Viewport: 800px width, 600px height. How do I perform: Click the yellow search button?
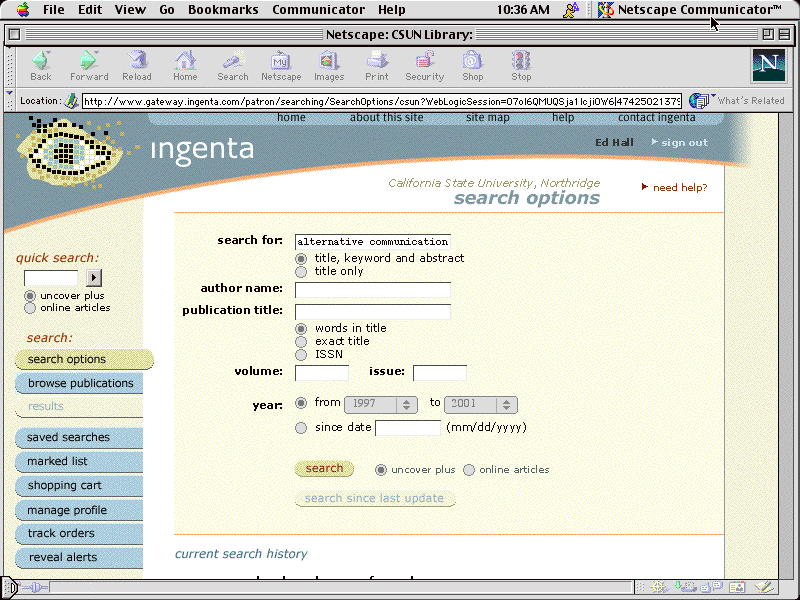click(x=324, y=469)
